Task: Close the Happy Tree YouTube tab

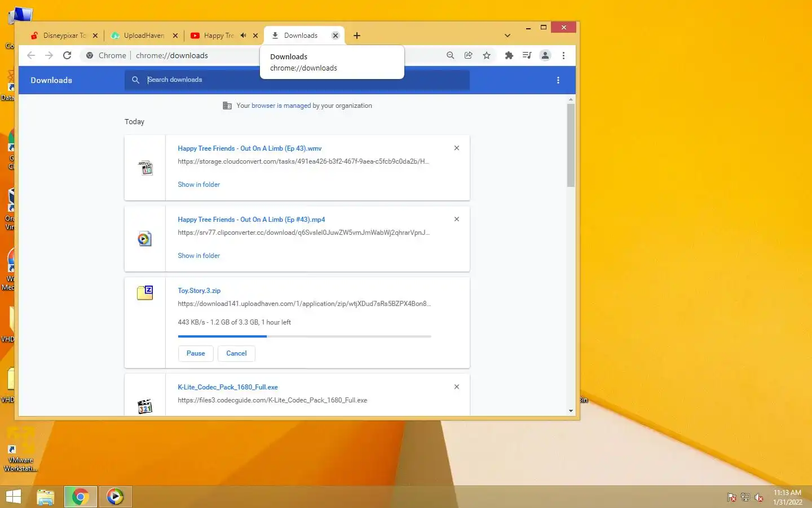Action: click(255, 36)
